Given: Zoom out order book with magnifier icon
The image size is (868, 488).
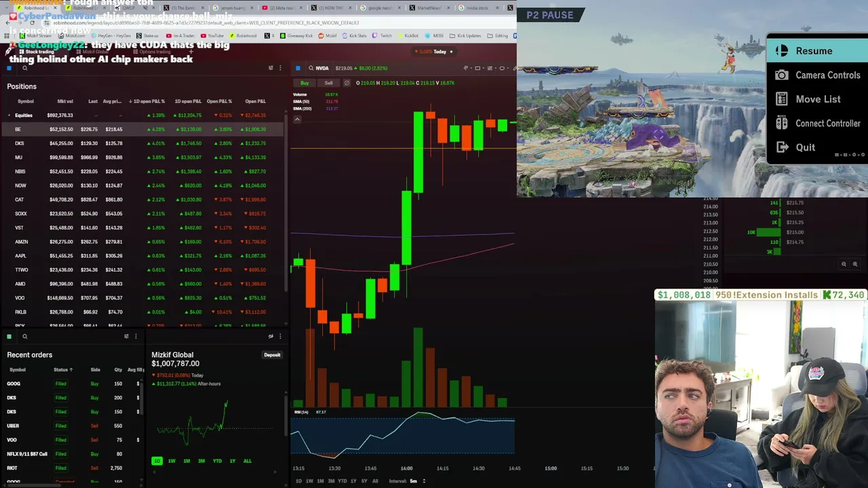Looking at the screenshot, I should (844, 264).
